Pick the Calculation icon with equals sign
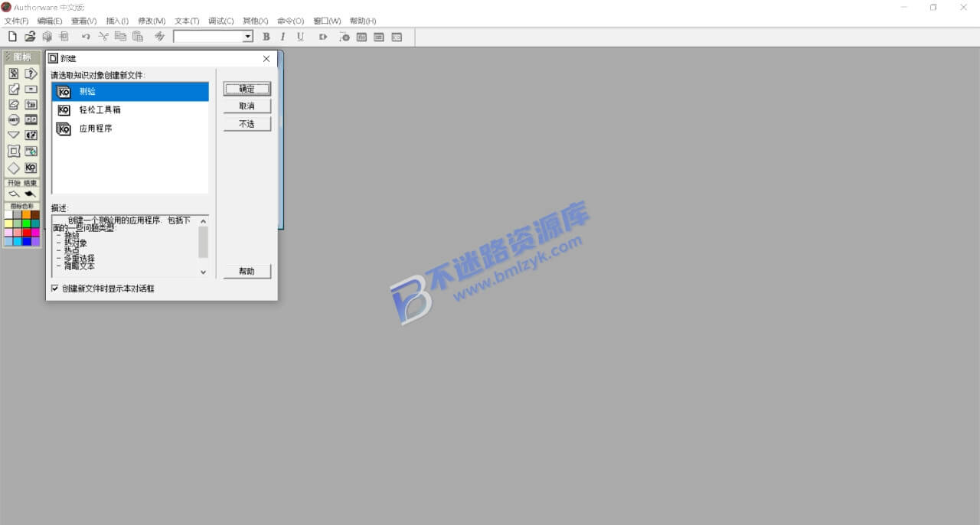The image size is (980, 525). (31, 89)
